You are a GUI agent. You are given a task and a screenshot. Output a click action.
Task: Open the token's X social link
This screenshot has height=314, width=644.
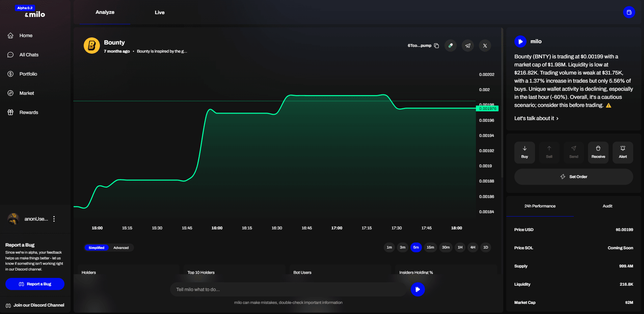pyautogui.click(x=485, y=46)
